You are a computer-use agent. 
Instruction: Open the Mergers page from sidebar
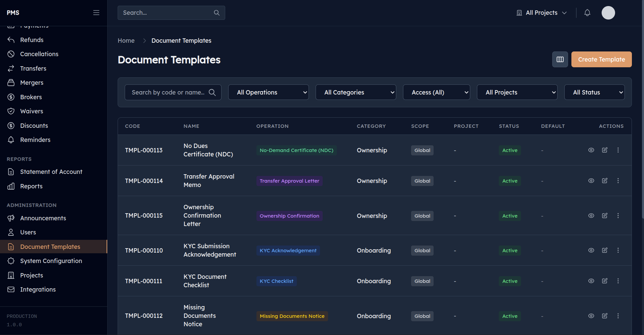point(32,82)
